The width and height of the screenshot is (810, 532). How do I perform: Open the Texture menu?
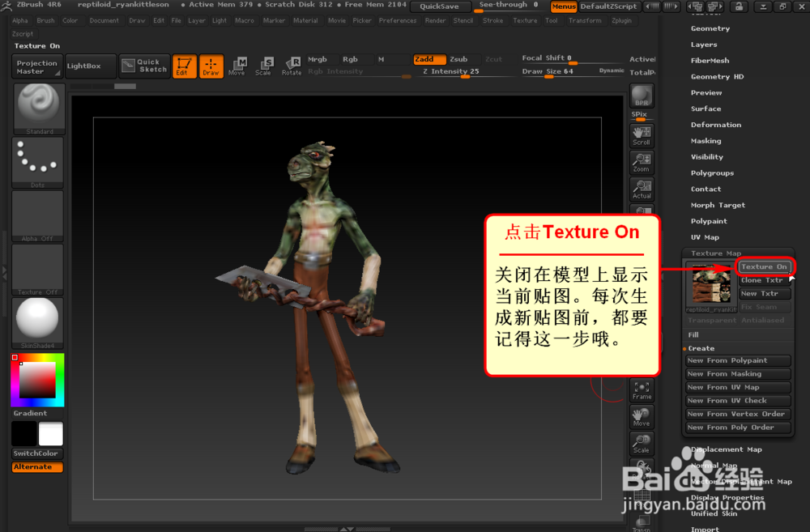(x=525, y=21)
